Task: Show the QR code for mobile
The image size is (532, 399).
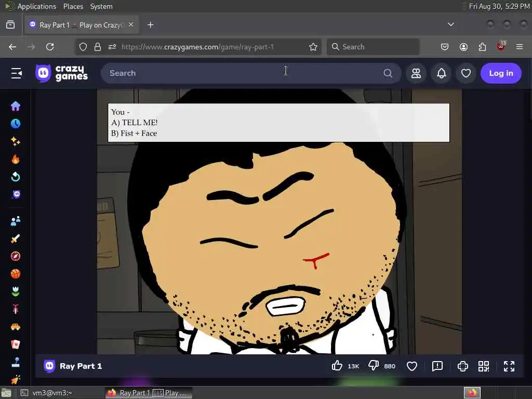Action: click(484, 366)
